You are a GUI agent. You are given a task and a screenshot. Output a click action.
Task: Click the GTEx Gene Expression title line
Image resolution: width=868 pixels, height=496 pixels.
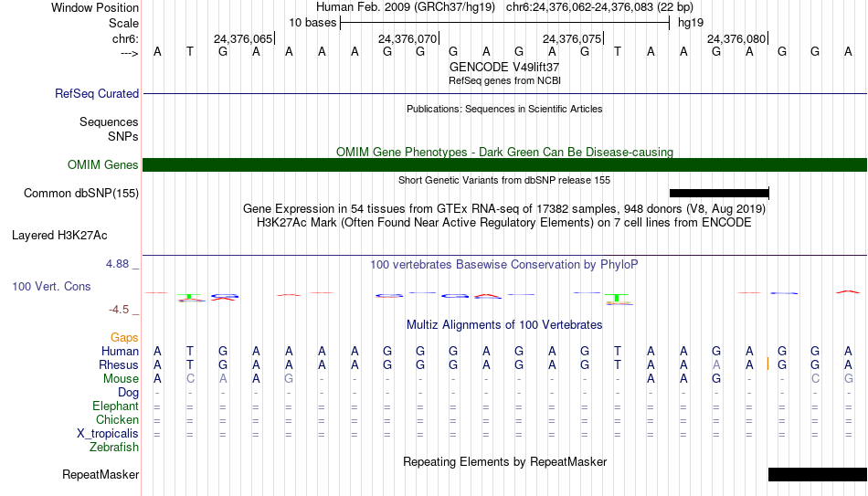click(x=504, y=208)
